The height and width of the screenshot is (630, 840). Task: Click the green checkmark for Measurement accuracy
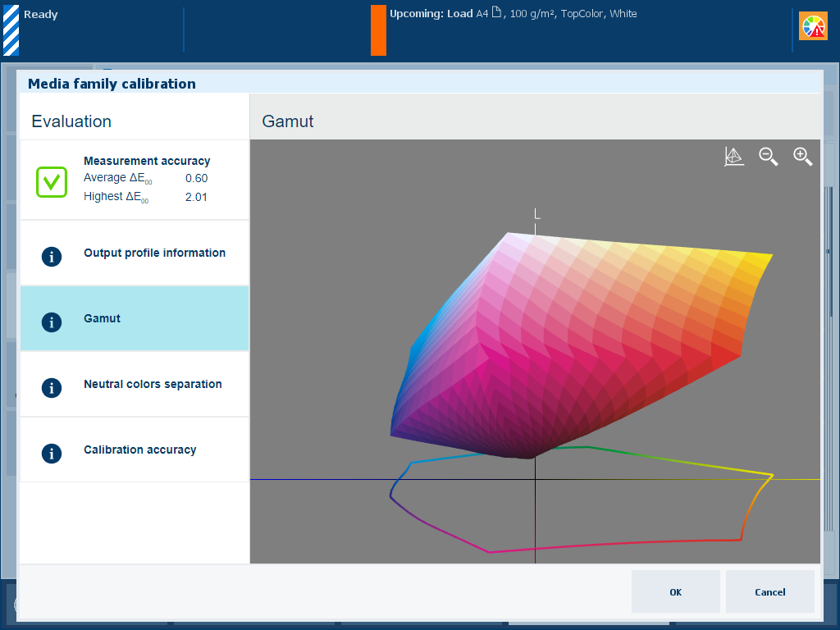point(52,181)
